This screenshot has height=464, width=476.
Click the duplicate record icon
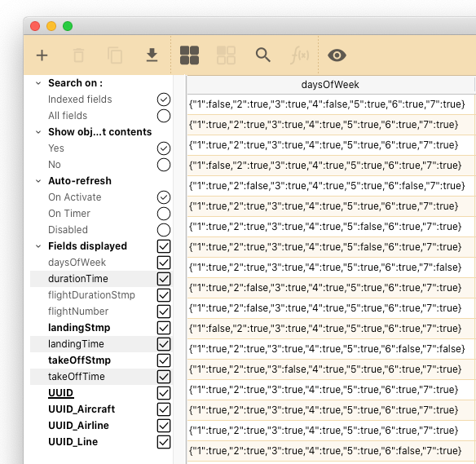(115, 55)
